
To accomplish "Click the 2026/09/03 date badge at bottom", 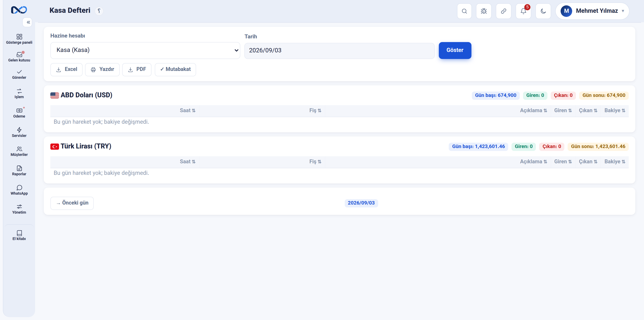I will pyautogui.click(x=361, y=203).
